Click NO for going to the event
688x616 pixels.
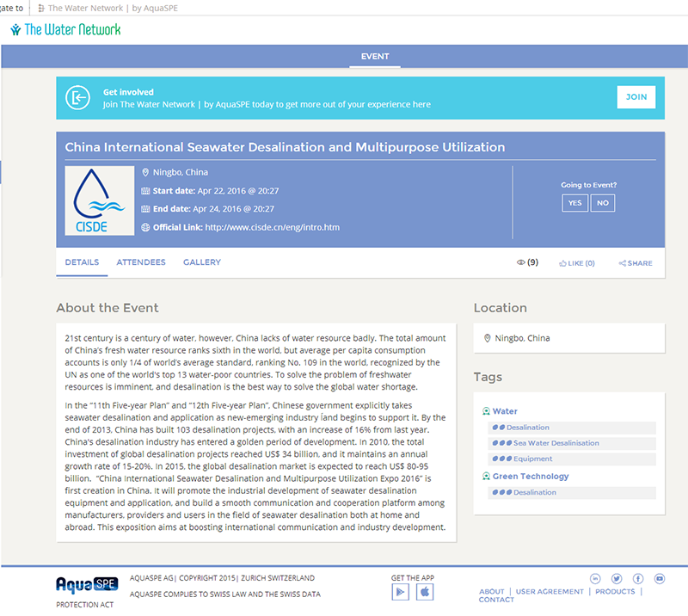(x=603, y=203)
